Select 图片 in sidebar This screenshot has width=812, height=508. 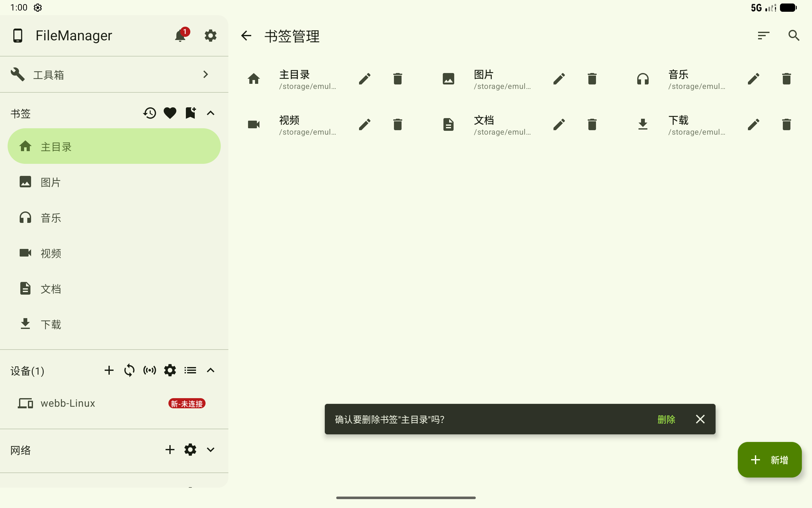[x=114, y=182]
